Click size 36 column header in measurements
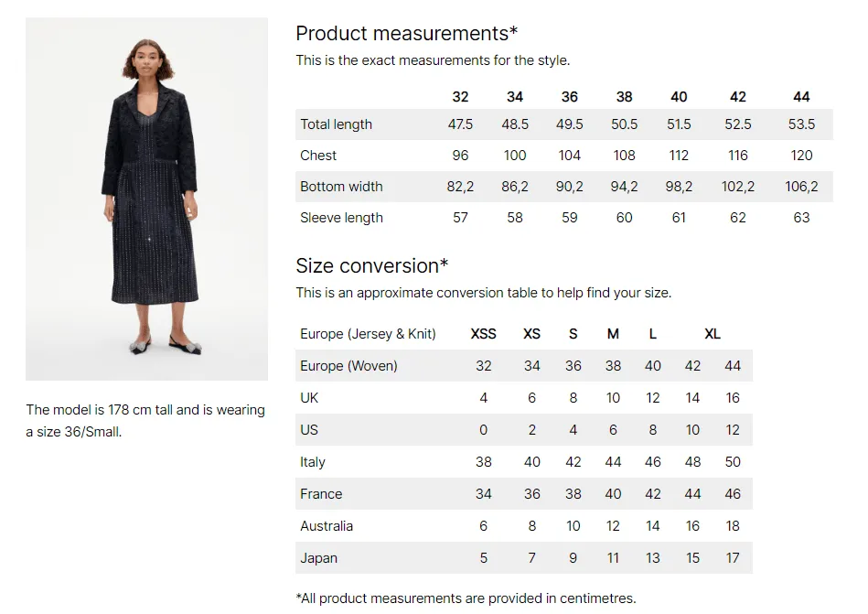The image size is (868, 614). click(x=569, y=97)
